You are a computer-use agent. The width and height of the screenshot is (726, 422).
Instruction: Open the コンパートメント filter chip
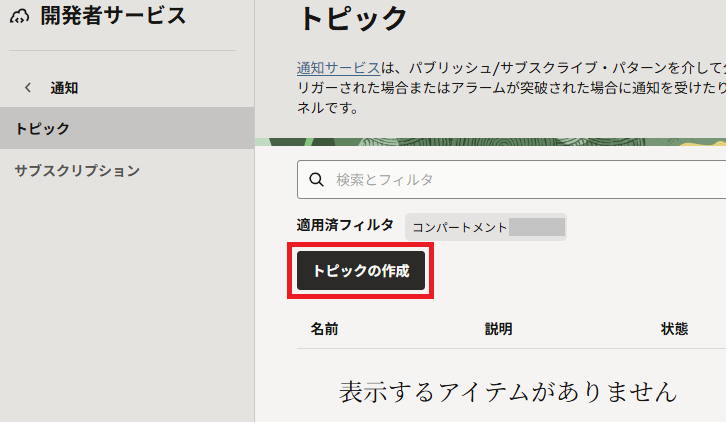click(x=486, y=227)
